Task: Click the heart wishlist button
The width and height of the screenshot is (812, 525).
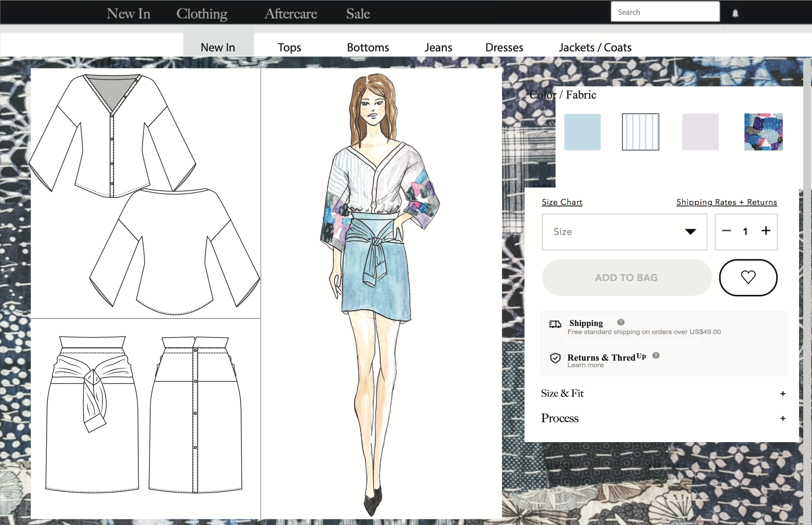Action: pyautogui.click(x=748, y=277)
